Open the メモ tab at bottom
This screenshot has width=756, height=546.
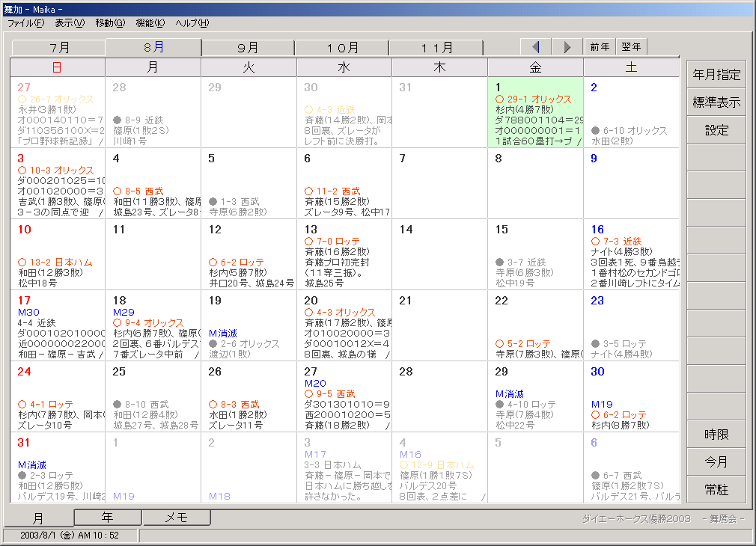176,518
